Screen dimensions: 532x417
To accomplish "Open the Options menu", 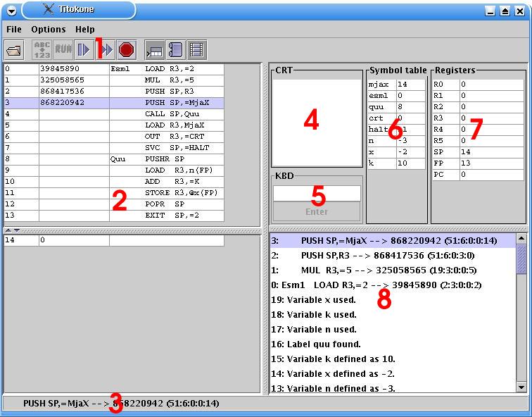I will pos(49,30).
